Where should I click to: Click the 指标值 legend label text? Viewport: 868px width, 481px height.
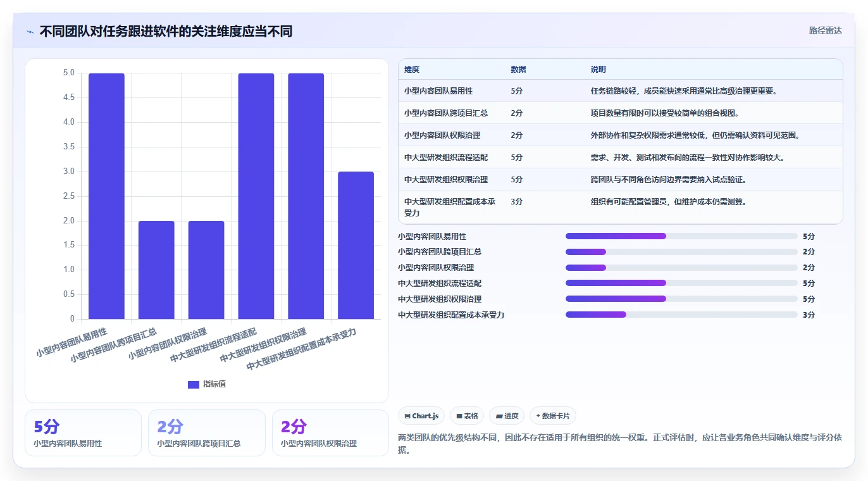click(x=214, y=384)
